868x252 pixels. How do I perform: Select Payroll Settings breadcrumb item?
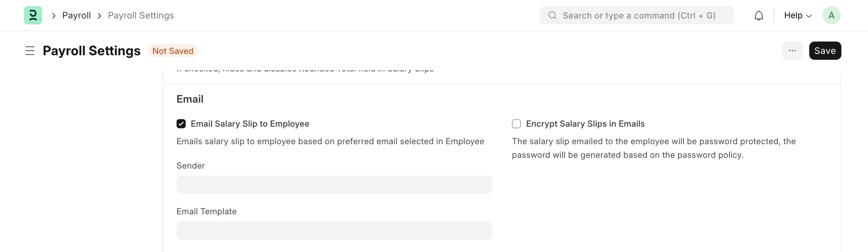(141, 15)
